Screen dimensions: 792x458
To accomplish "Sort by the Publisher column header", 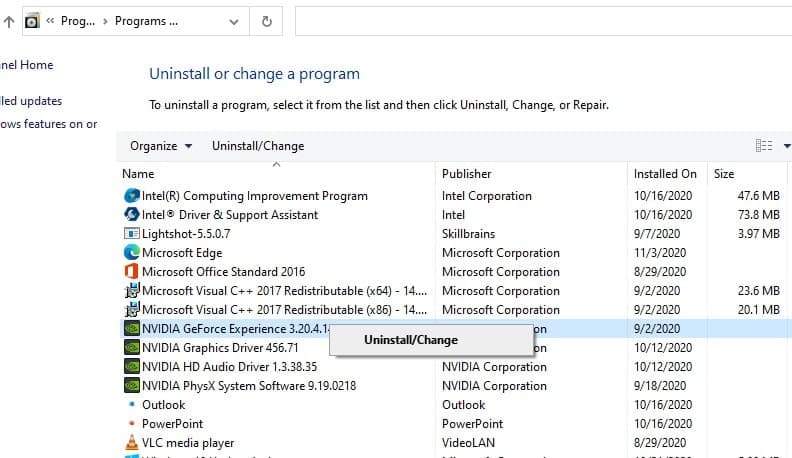I will (x=466, y=174).
